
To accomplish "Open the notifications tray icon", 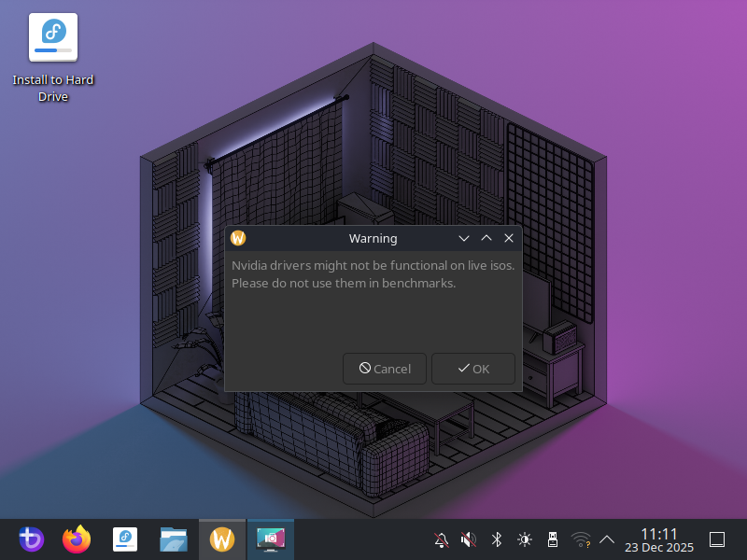I will click(x=442, y=540).
